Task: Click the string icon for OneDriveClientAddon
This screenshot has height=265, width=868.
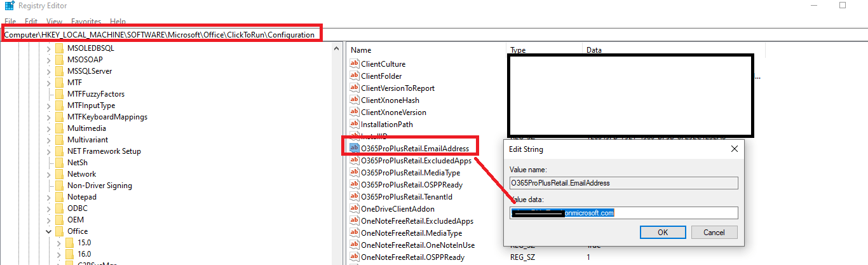Action: [355, 208]
